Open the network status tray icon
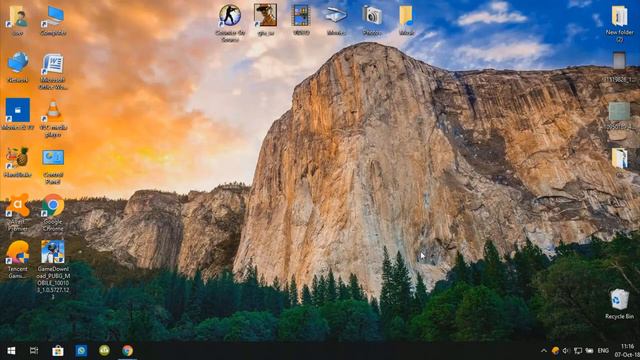The height and width of the screenshot is (360, 640). 578,351
